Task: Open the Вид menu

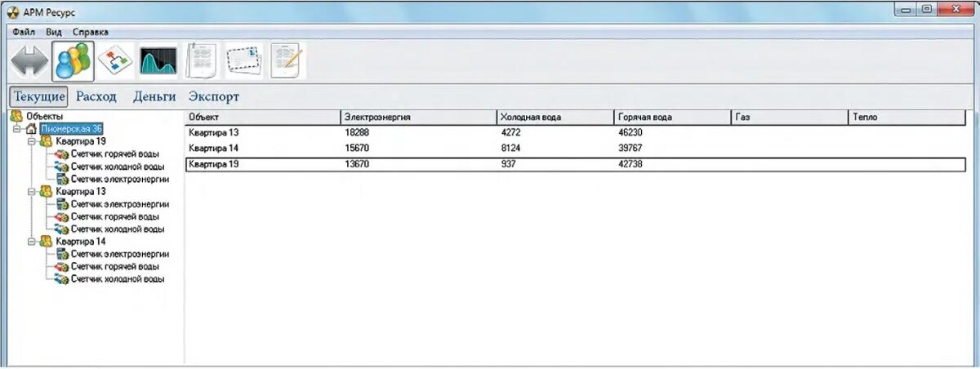Action: (x=54, y=32)
